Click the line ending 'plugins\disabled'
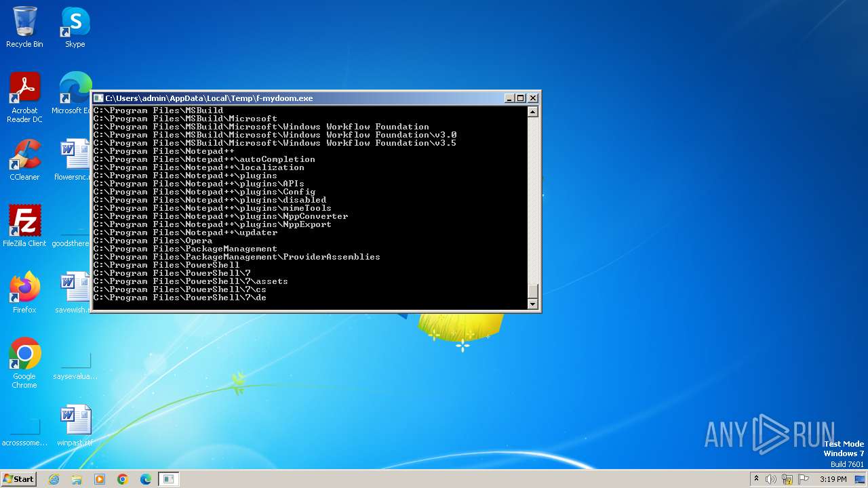This screenshot has height=488, width=868. click(210, 200)
